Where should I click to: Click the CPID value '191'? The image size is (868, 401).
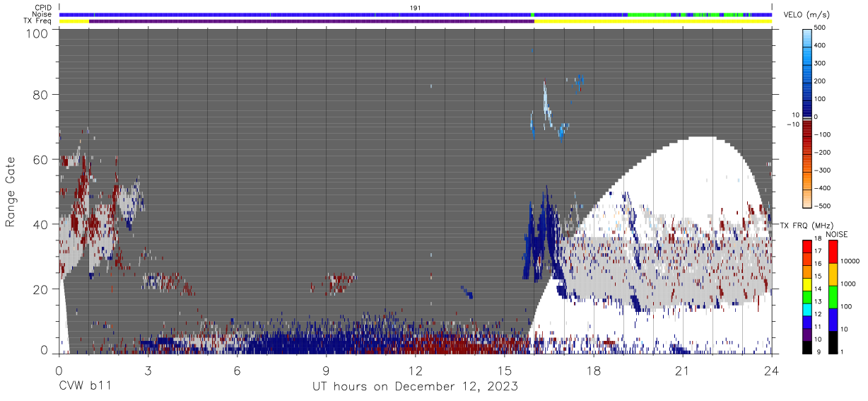pyautogui.click(x=416, y=7)
